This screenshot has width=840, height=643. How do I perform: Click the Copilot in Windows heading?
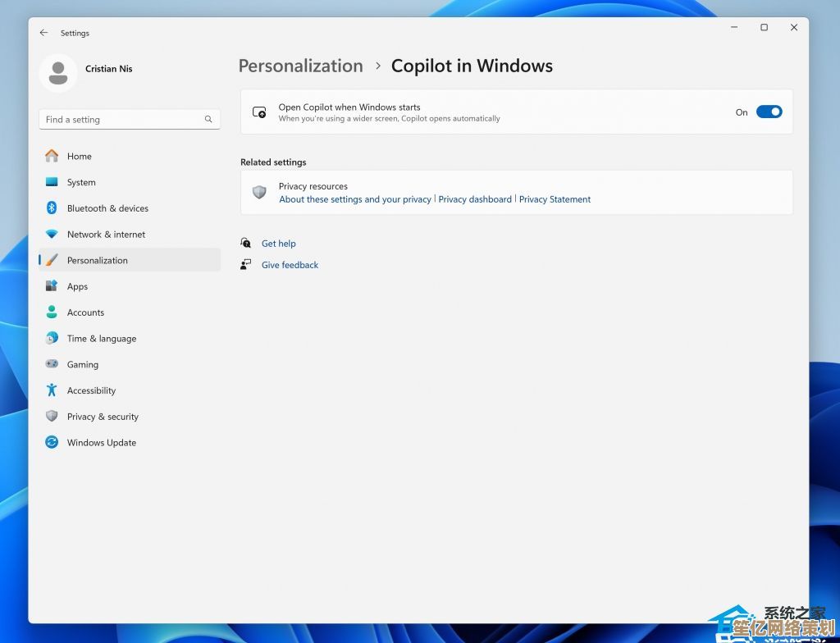(472, 66)
